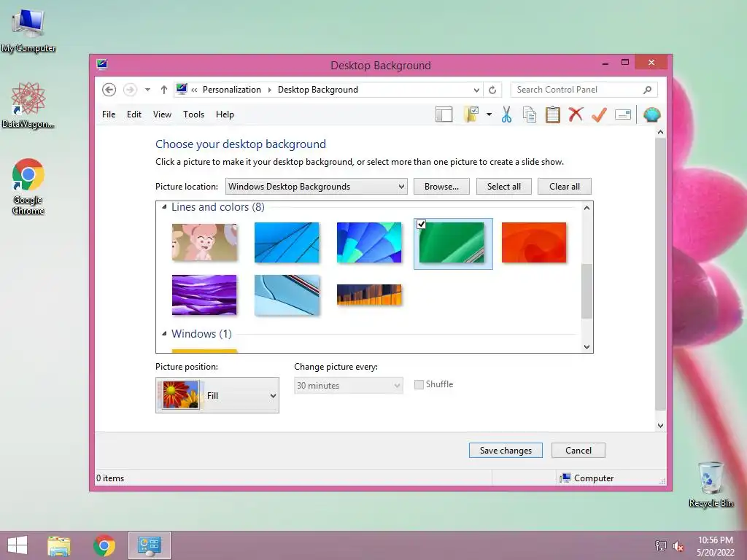747x560 pixels.
Task: Click Personalization in the breadcrumb
Action: pos(232,90)
